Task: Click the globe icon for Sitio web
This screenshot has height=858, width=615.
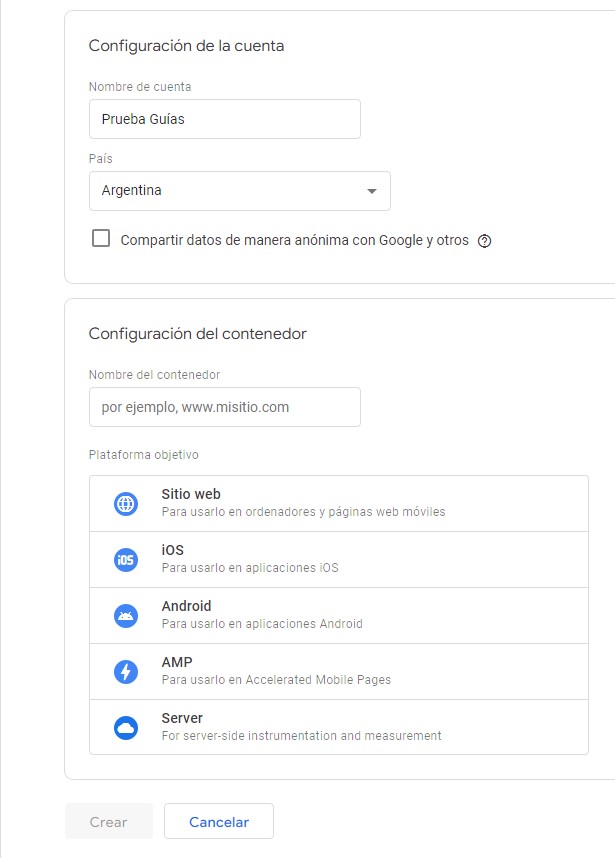Action: tap(126, 504)
